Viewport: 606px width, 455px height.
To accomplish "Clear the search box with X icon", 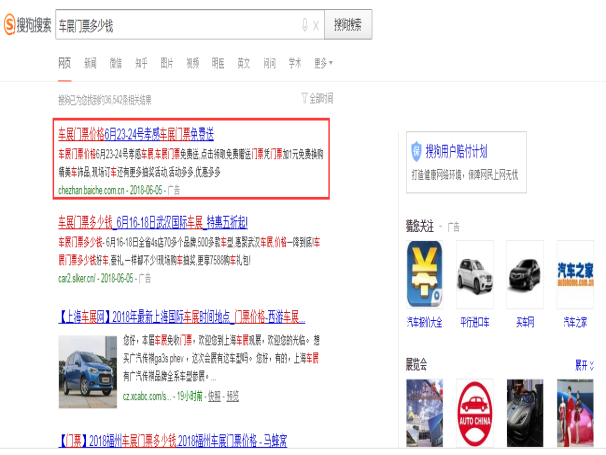I will tap(316, 26).
